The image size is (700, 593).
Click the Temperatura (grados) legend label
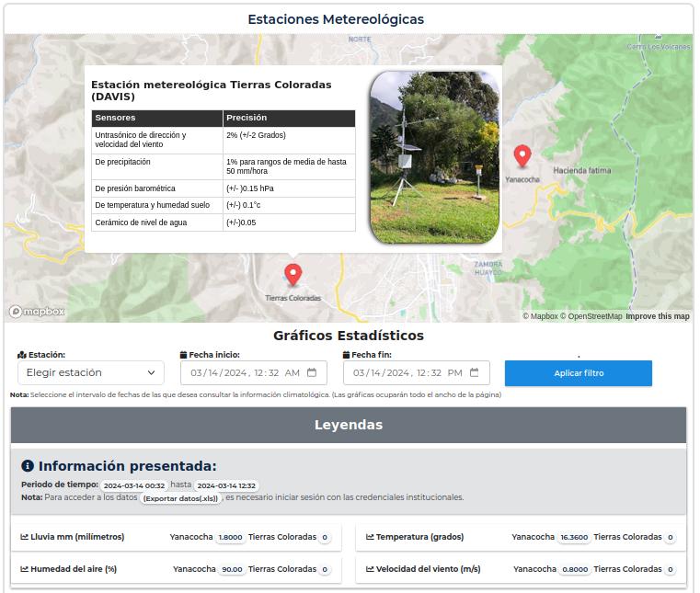(419, 537)
